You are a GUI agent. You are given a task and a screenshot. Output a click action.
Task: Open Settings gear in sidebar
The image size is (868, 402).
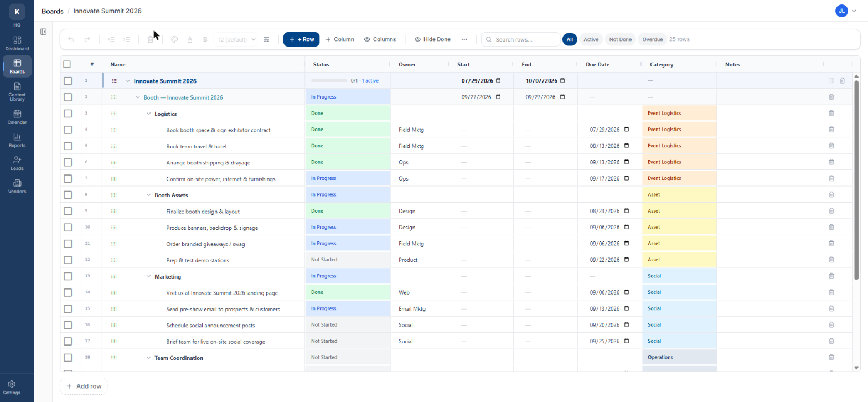click(12, 387)
